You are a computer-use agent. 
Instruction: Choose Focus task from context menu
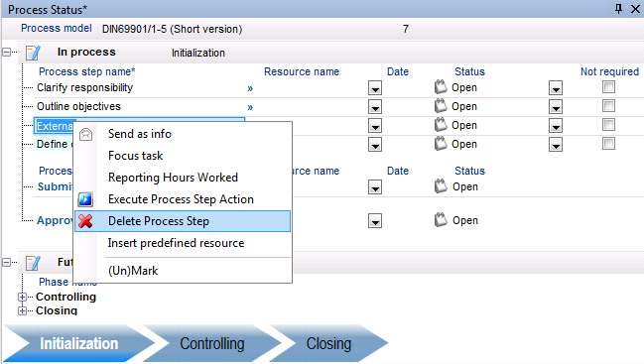pyautogui.click(x=183, y=156)
